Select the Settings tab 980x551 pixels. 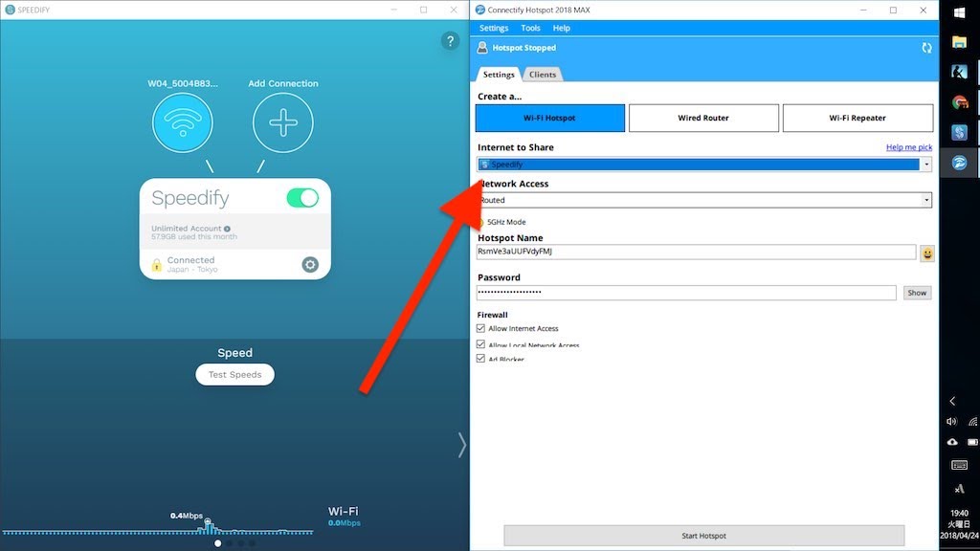[x=499, y=75]
